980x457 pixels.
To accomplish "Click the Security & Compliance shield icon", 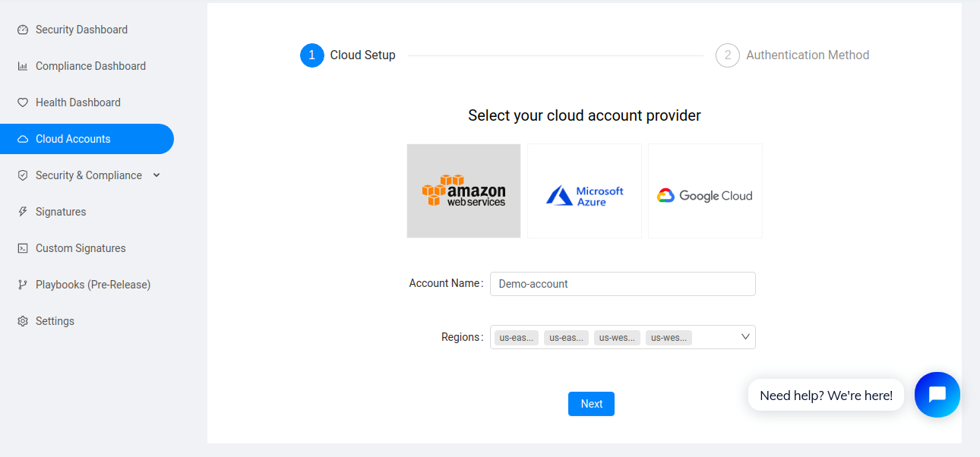I will click(x=23, y=175).
